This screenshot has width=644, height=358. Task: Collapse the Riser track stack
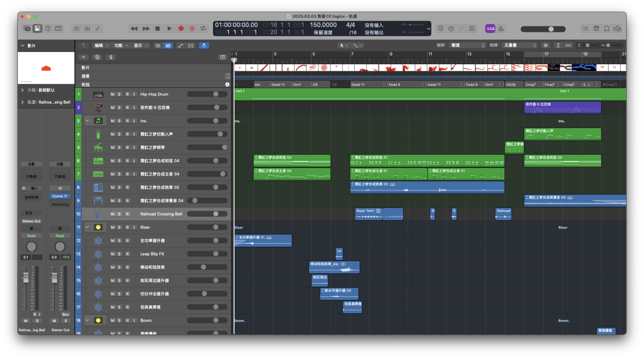[87, 227]
